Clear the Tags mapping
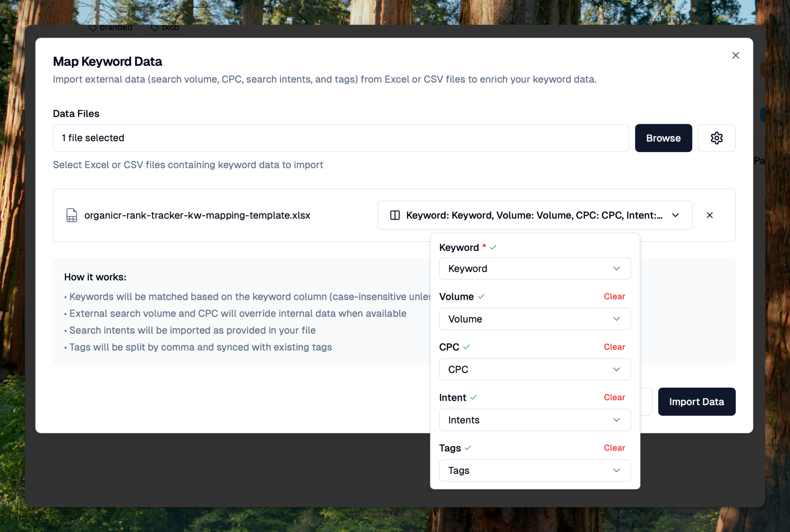Image resolution: width=790 pixels, height=532 pixels. point(614,448)
